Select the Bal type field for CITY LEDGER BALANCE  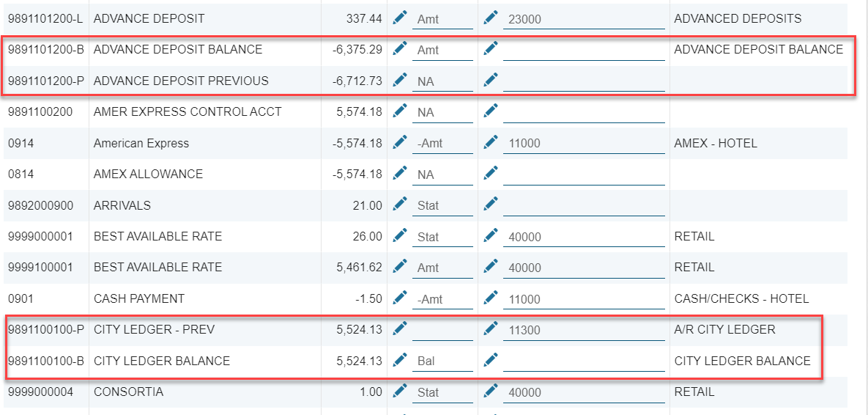pyautogui.click(x=442, y=361)
